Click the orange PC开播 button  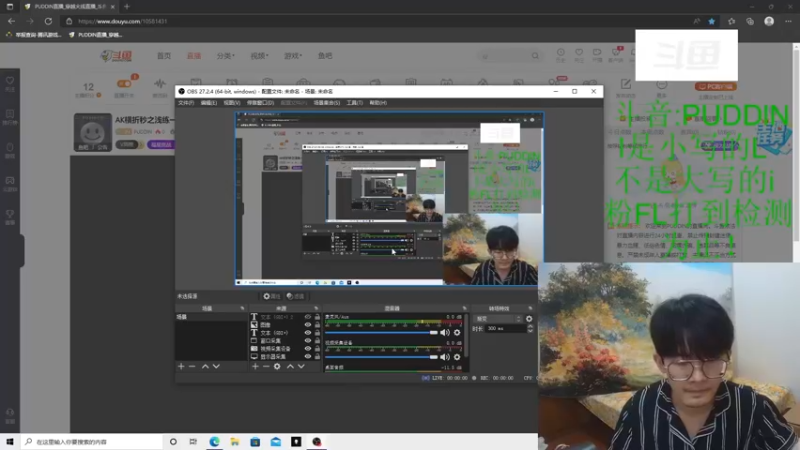coord(716,86)
